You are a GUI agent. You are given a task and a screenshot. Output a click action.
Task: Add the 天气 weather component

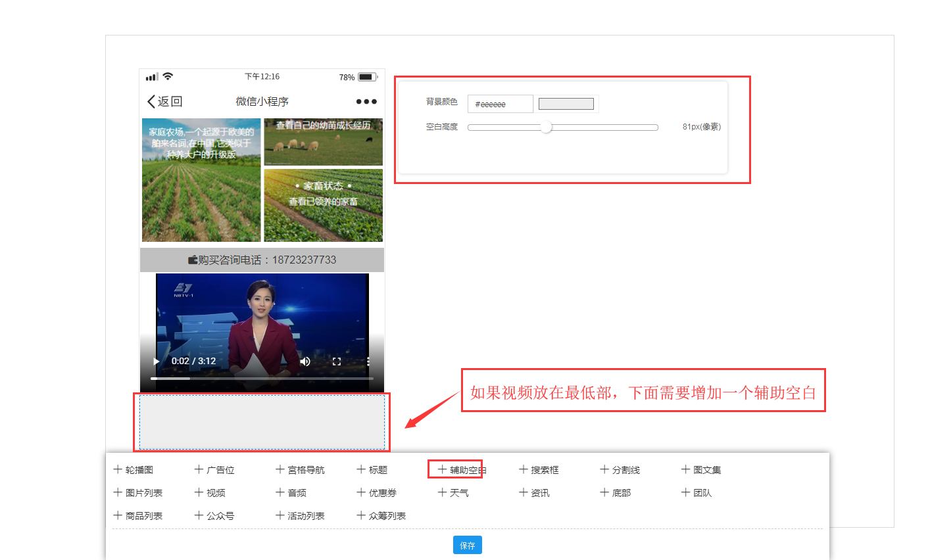pyautogui.click(x=453, y=493)
